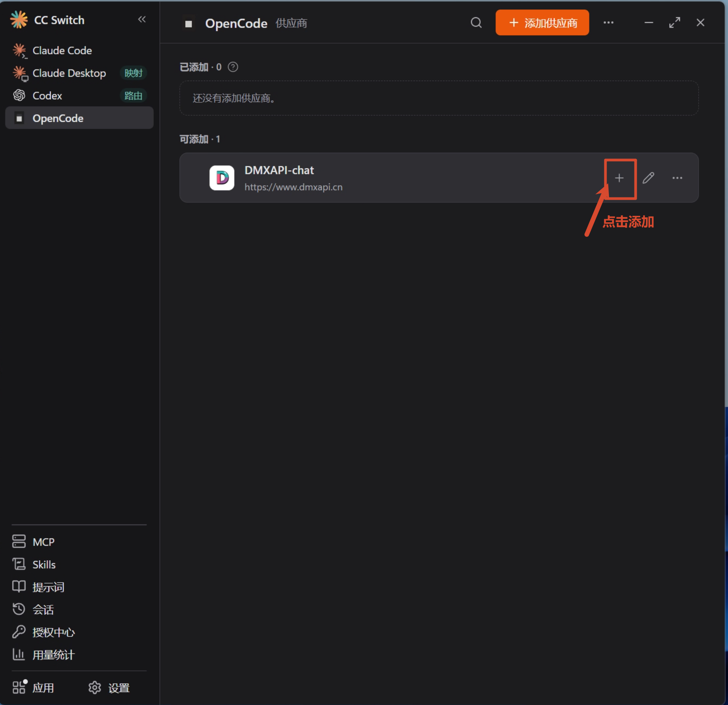Edit DMXAPI-chat with the pencil icon
The height and width of the screenshot is (705, 728).
648,178
